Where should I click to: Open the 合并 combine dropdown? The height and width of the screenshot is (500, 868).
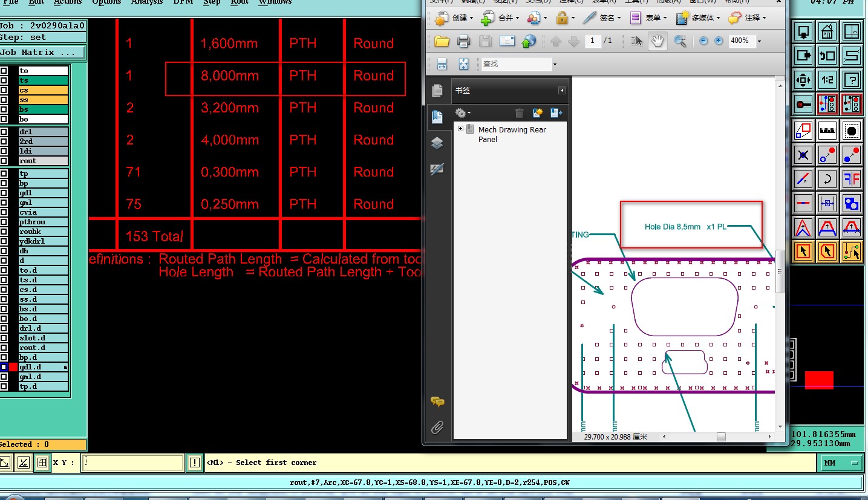(x=500, y=18)
